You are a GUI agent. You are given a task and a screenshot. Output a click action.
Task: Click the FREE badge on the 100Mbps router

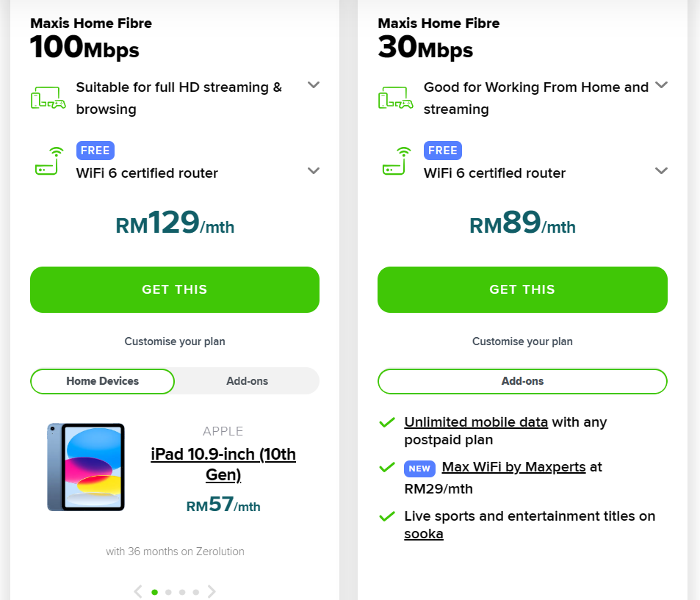[x=95, y=151]
